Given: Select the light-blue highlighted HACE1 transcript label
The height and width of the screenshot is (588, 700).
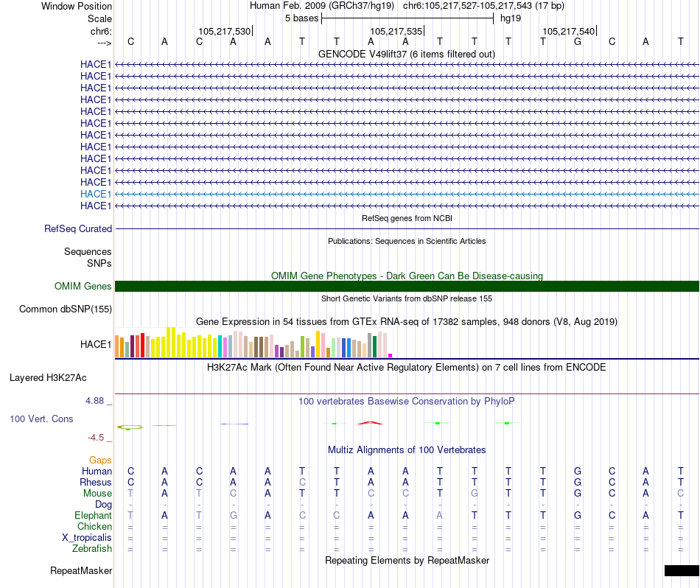Looking at the screenshot, I should (x=96, y=195).
